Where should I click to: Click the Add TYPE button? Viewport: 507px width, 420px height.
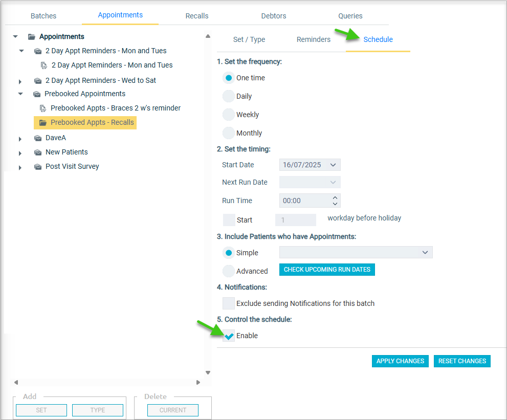98,410
